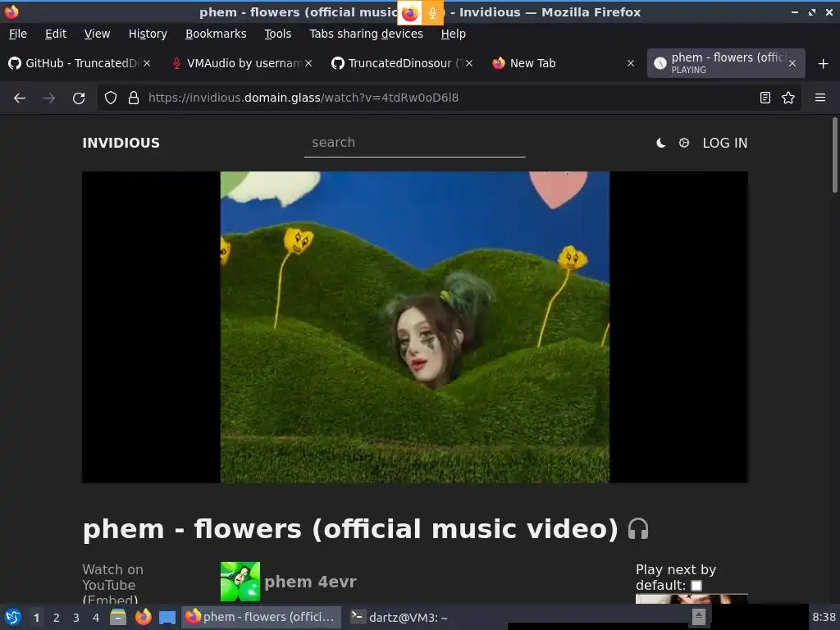
Task: Click the LOG IN link
Action: pyautogui.click(x=725, y=143)
